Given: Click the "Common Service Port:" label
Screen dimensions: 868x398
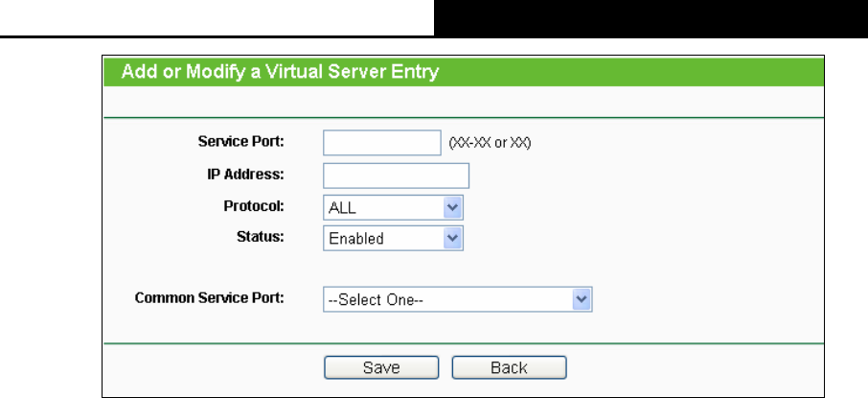Looking at the screenshot, I should (209, 298).
